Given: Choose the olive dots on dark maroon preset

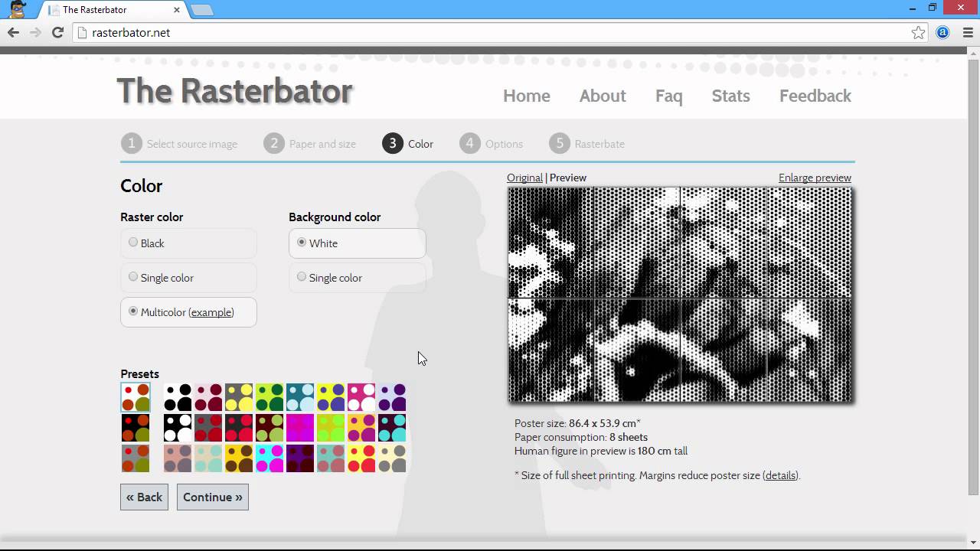Looking at the screenshot, I should coord(269,429).
